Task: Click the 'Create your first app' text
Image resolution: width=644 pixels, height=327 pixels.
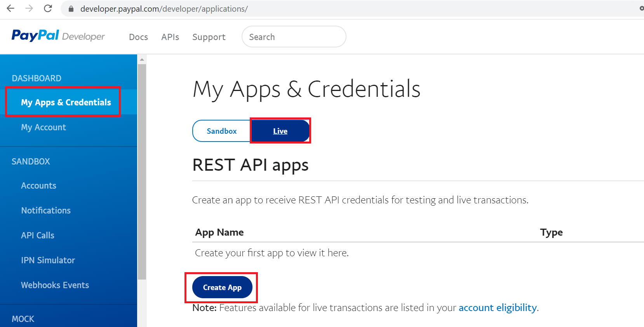Action: pos(272,253)
